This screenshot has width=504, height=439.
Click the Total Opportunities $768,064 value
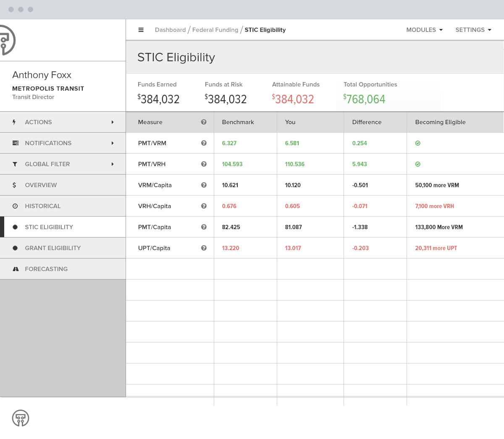[364, 99]
